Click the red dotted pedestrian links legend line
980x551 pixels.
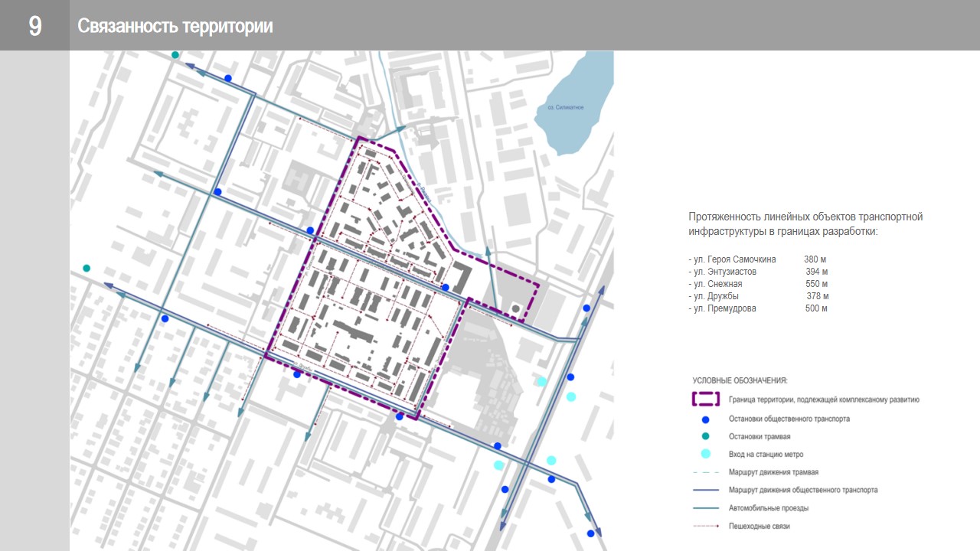coord(706,527)
